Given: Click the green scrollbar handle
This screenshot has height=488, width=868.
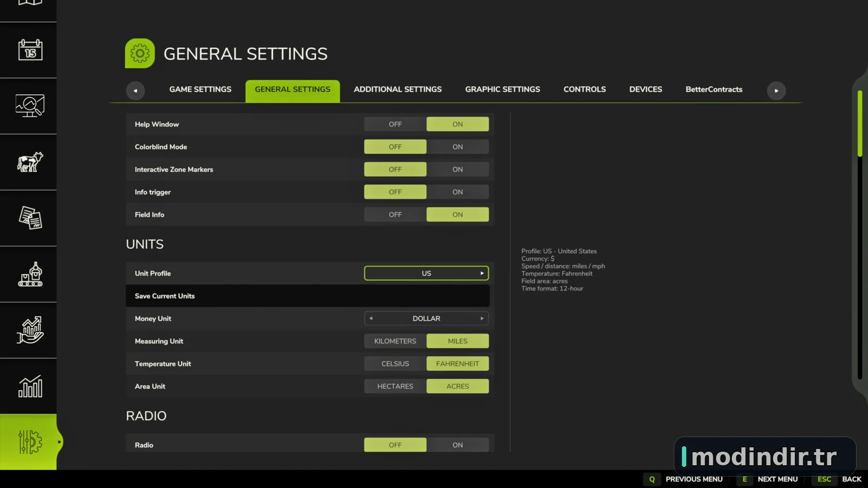Looking at the screenshot, I should pos(860,124).
